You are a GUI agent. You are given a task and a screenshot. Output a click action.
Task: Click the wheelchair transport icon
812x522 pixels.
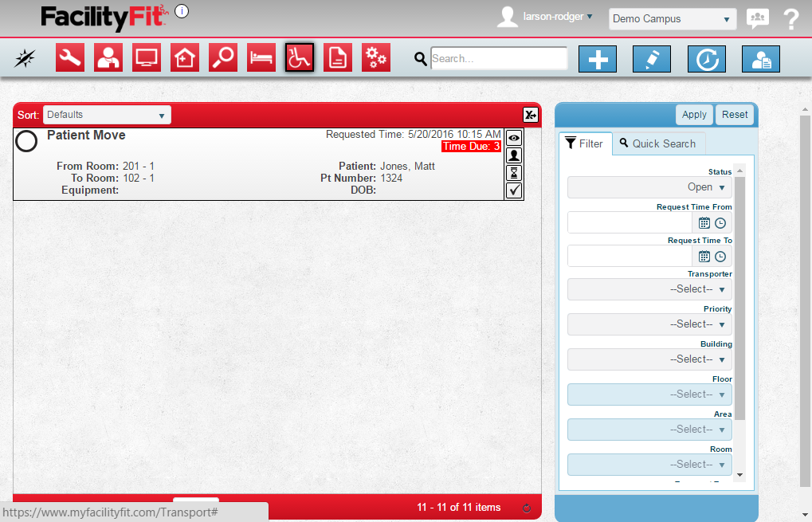300,58
